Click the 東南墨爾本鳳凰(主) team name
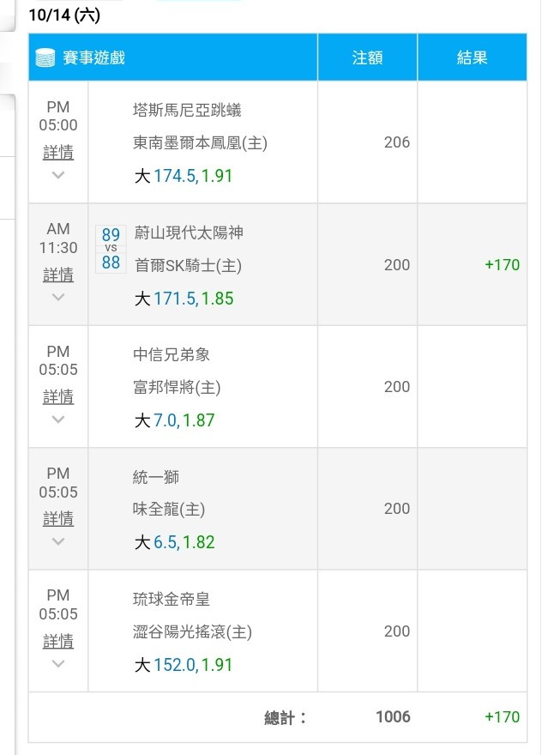Viewport: 560px width, 755px height. pyautogui.click(x=200, y=143)
